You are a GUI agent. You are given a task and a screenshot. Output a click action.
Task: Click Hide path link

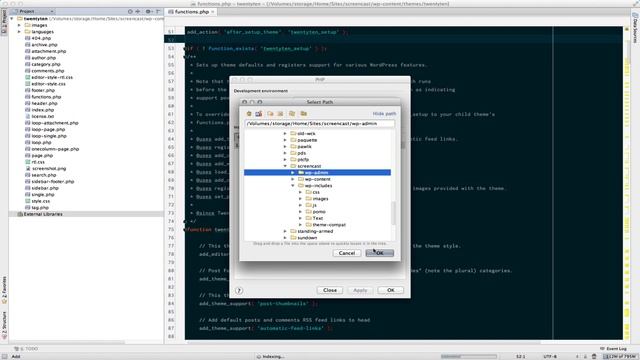coord(384,114)
